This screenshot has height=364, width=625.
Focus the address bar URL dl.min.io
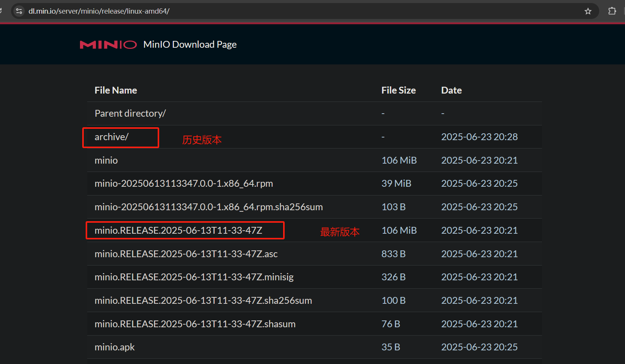[x=99, y=11]
